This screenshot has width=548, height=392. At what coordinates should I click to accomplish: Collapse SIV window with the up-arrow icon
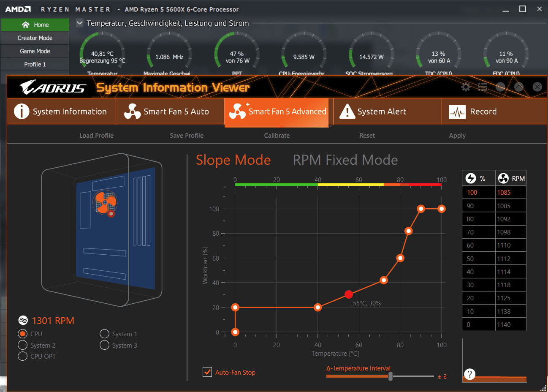tap(519, 87)
